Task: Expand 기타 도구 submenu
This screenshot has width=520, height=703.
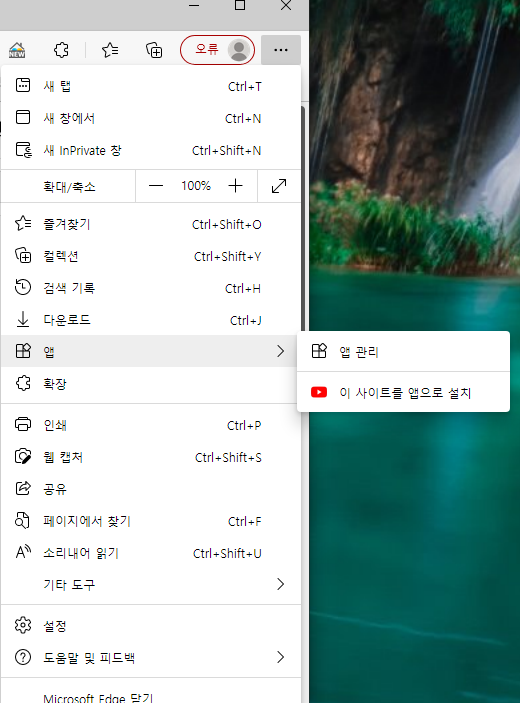Action: [x=151, y=584]
